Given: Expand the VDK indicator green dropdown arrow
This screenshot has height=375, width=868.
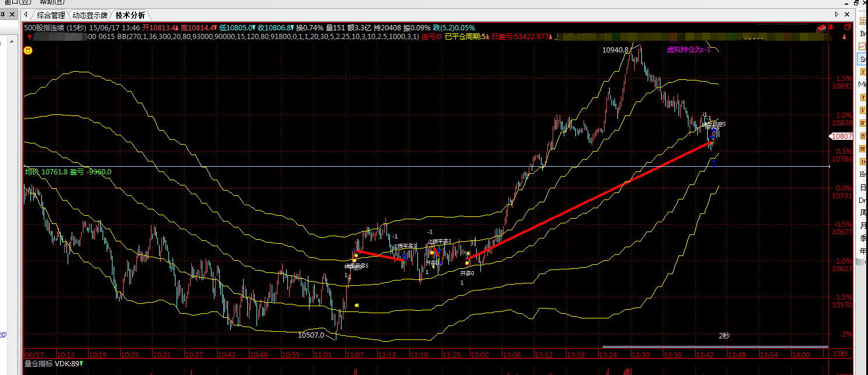Looking at the screenshot, I should (x=81, y=364).
